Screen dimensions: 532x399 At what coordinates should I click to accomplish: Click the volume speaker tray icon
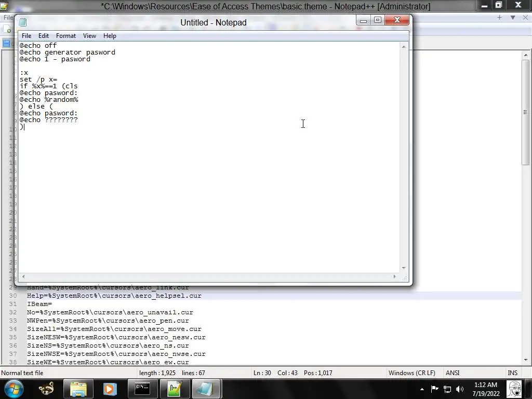click(x=460, y=389)
